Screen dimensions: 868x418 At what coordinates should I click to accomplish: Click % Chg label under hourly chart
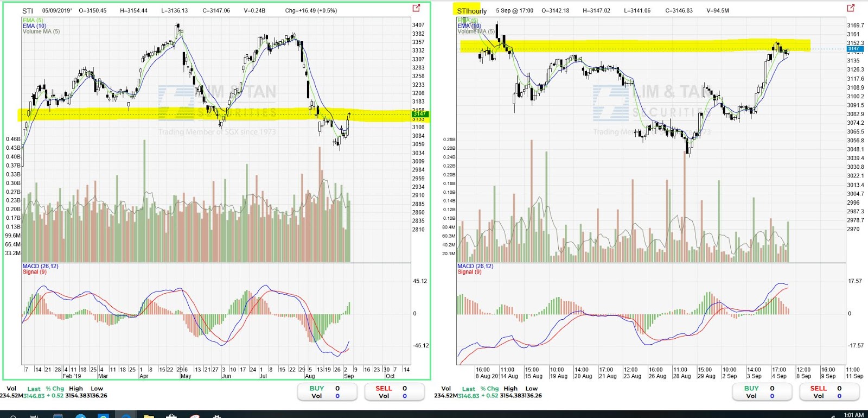(489, 389)
